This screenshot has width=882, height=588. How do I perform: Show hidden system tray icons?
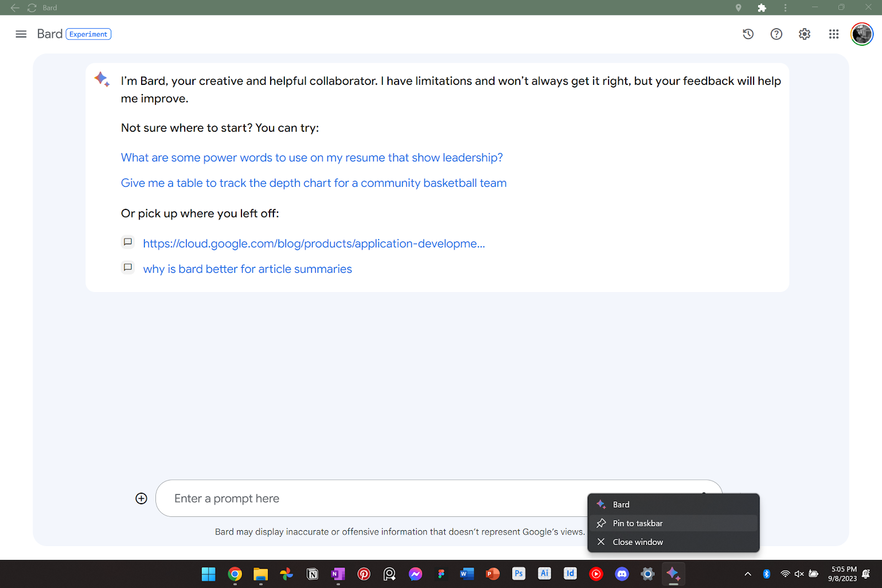747,574
